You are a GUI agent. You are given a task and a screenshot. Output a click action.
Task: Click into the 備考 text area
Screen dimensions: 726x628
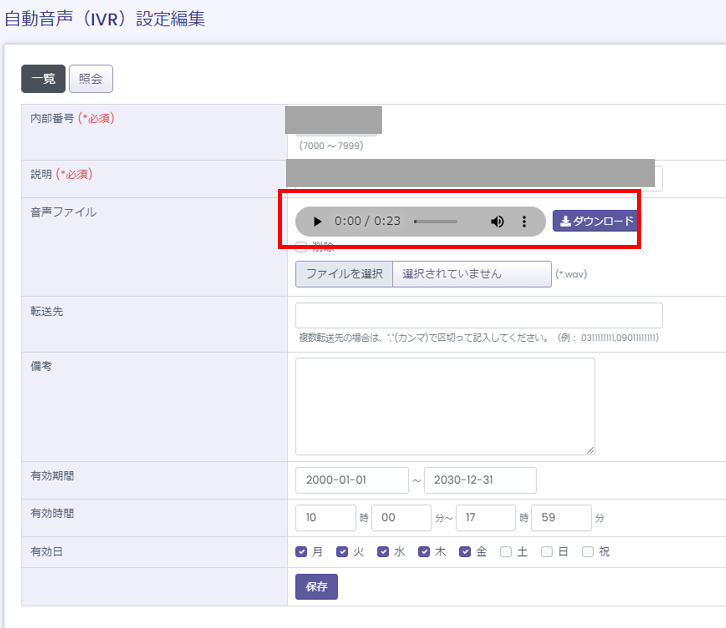[x=444, y=406]
